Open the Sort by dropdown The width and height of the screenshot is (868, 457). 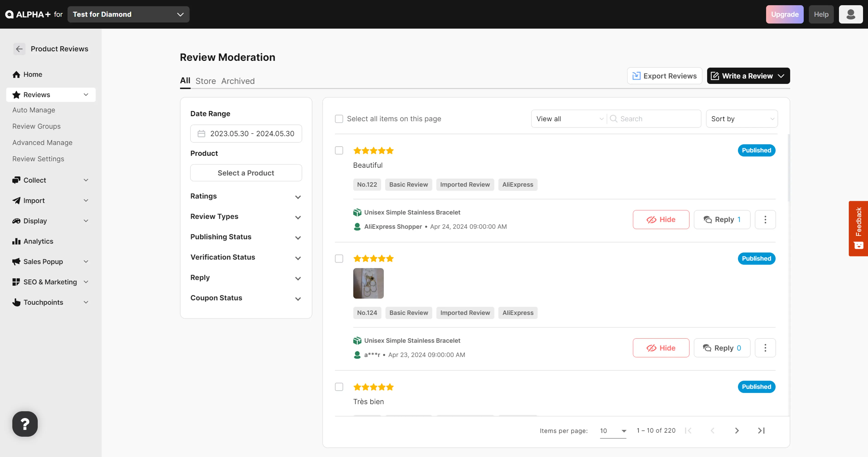click(742, 119)
